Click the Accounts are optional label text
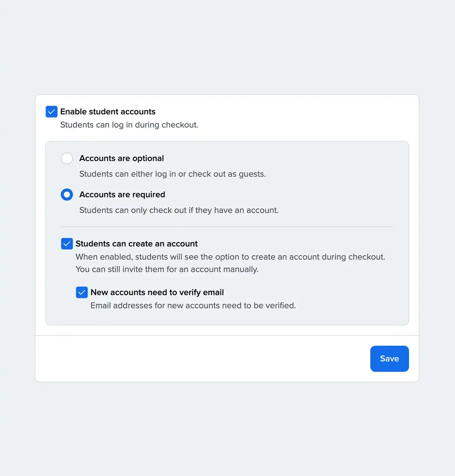 (121, 158)
